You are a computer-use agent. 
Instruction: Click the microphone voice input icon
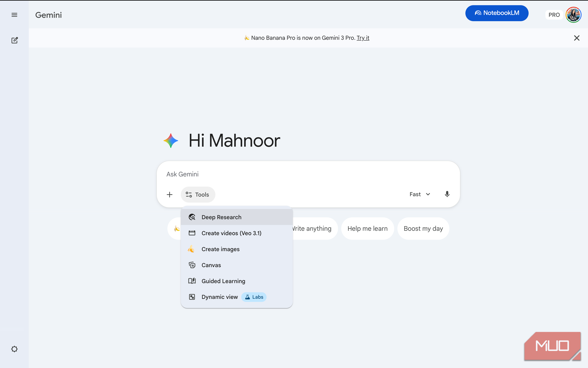[x=447, y=194]
